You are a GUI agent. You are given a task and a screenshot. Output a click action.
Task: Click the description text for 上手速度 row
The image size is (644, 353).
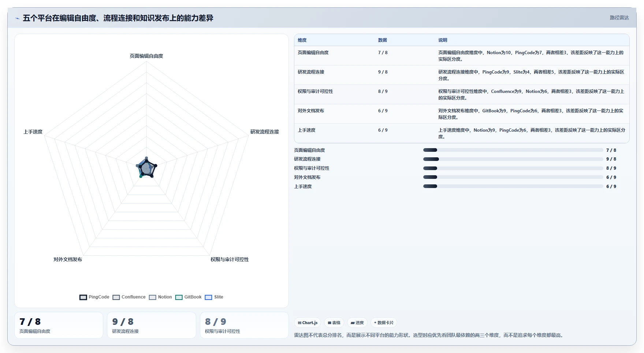click(532, 134)
